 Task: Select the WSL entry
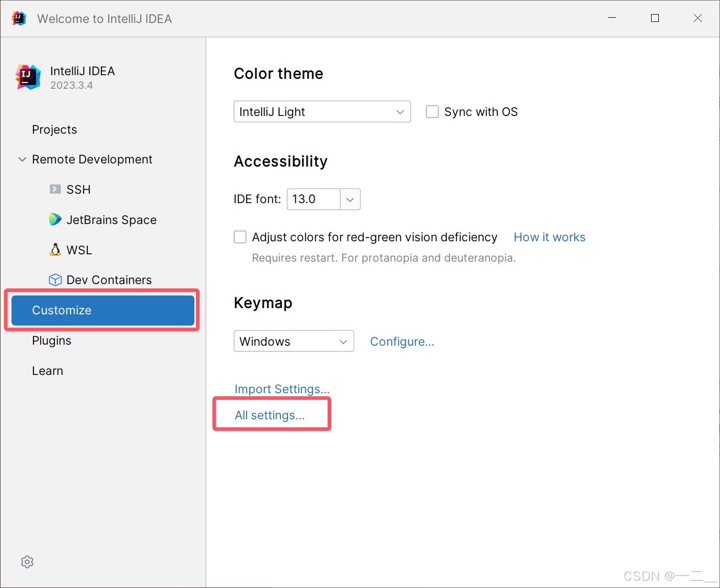(x=79, y=250)
